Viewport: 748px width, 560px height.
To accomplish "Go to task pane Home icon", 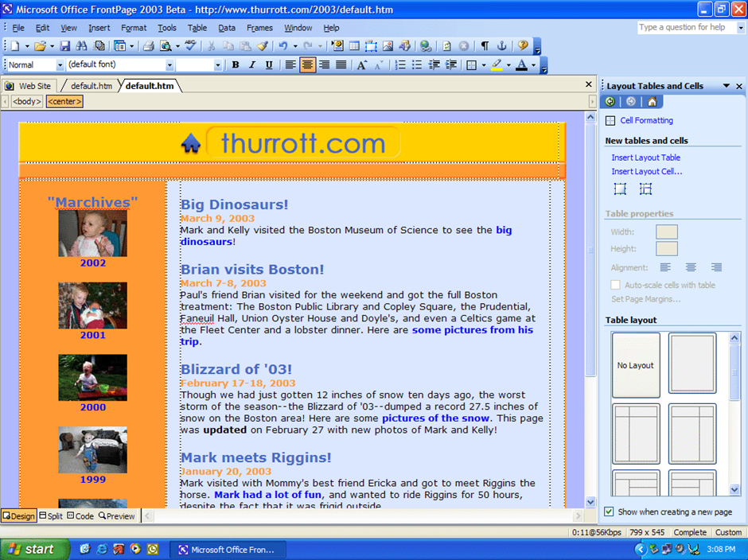I will click(x=652, y=102).
